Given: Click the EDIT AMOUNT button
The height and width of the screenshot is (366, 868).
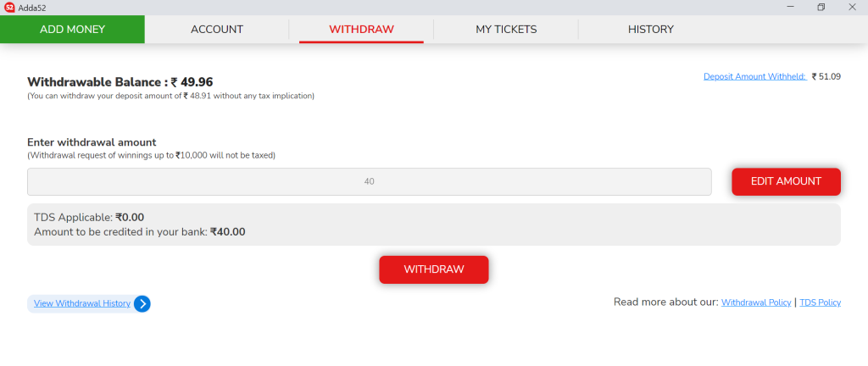Looking at the screenshot, I should point(786,181).
